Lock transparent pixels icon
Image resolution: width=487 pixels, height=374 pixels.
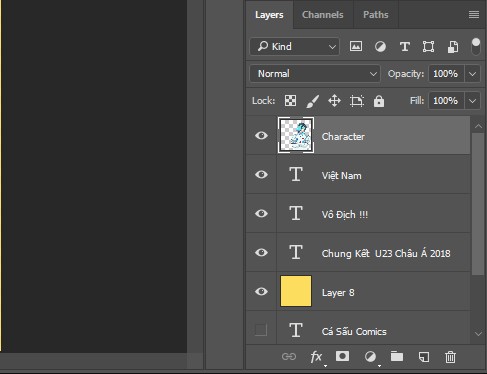[x=290, y=101]
